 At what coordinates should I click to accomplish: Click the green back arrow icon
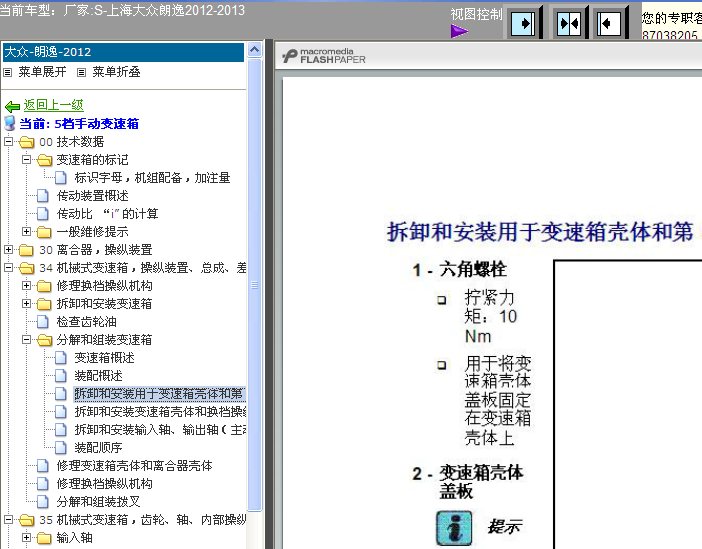pos(13,107)
